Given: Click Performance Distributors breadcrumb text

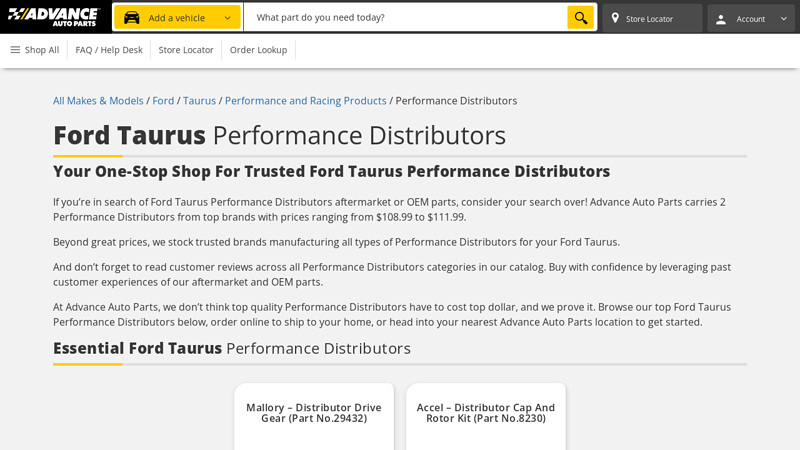Looking at the screenshot, I should point(456,101).
